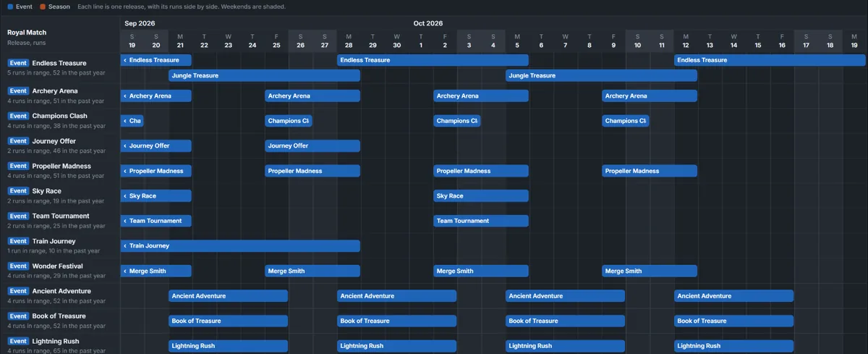Viewport: 868px width, 354px height.
Task: Select the Lightning Rush bar starting Oct 5
Action: [565, 346]
